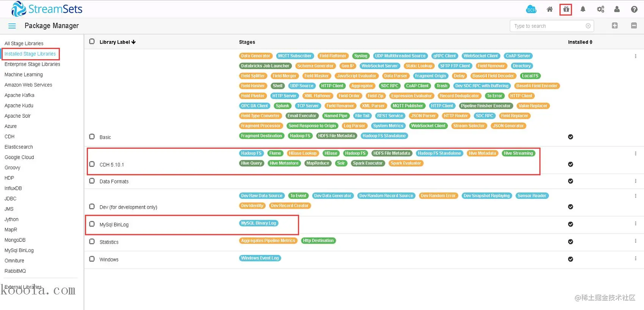
Task: Select Machine Learning category
Action: click(24, 75)
